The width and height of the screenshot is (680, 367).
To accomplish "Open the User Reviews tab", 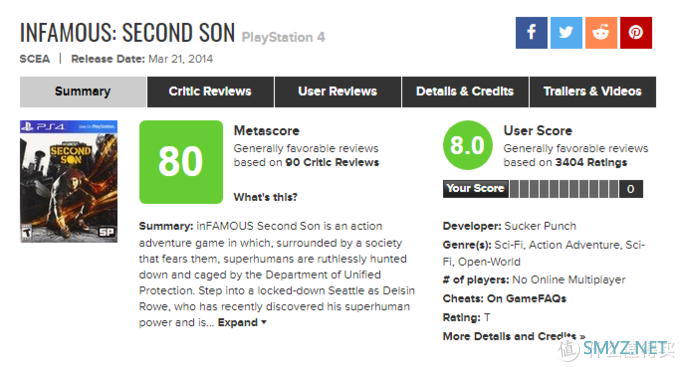I will 338,92.
